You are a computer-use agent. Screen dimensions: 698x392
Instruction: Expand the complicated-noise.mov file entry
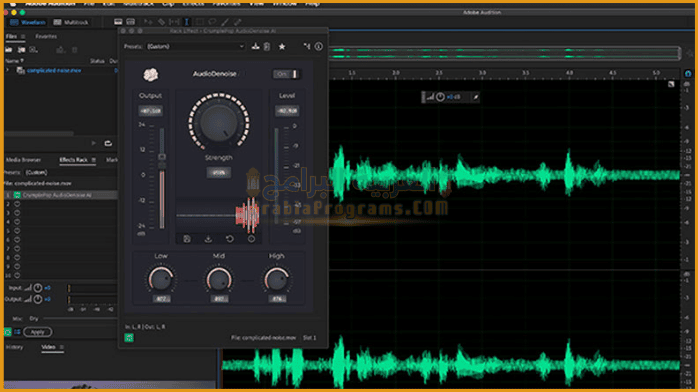point(7,70)
